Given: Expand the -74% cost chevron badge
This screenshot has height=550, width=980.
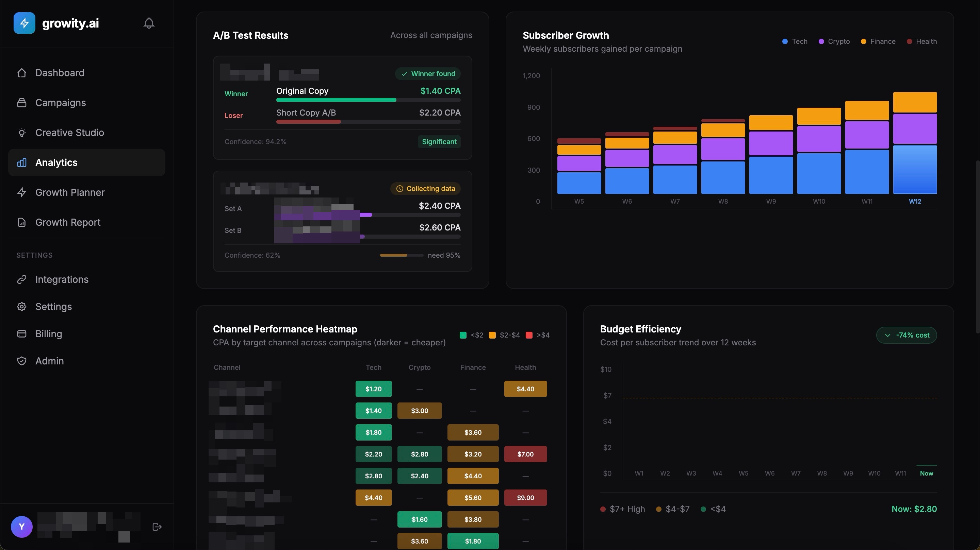Looking at the screenshot, I should pyautogui.click(x=906, y=335).
